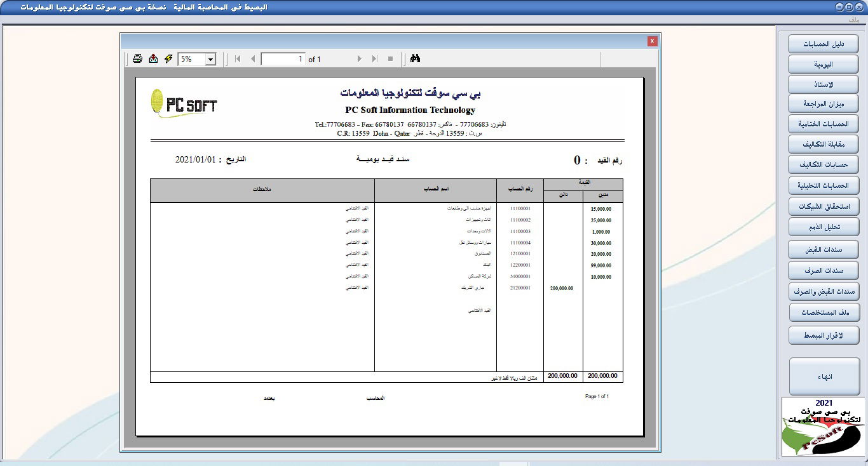Go to the previous page
The height and width of the screenshot is (466, 868).
click(x=253, y=58)
